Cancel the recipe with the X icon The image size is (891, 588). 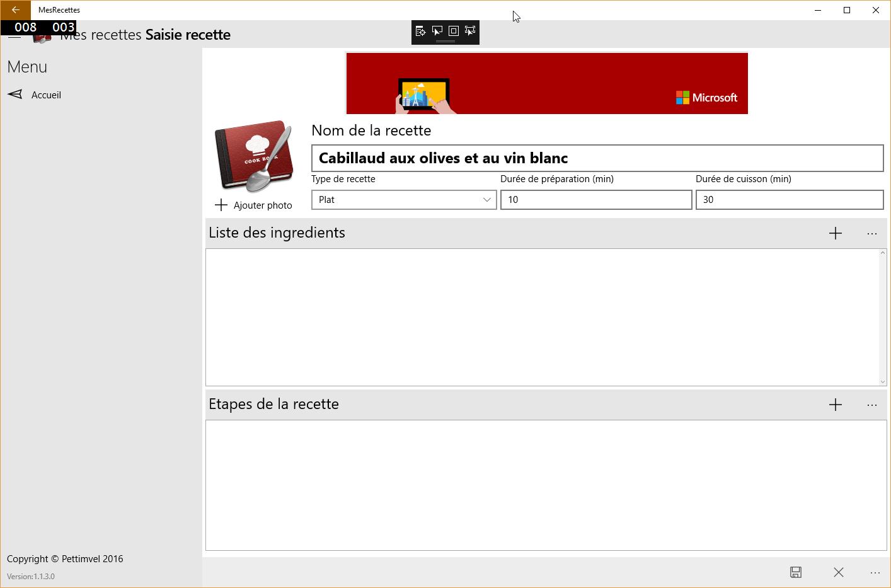[839, 572]
